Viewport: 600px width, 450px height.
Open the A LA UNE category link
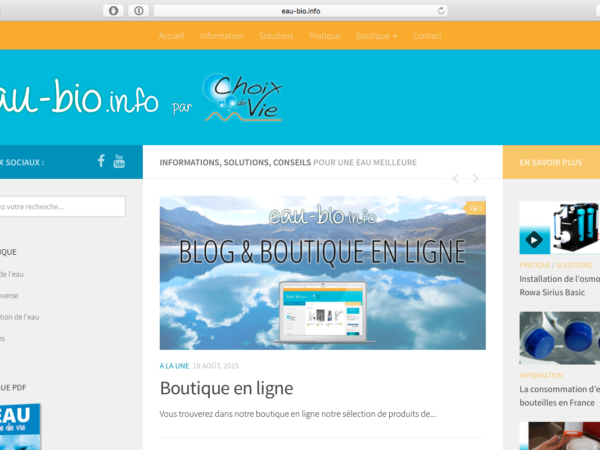tap(174, 366)
